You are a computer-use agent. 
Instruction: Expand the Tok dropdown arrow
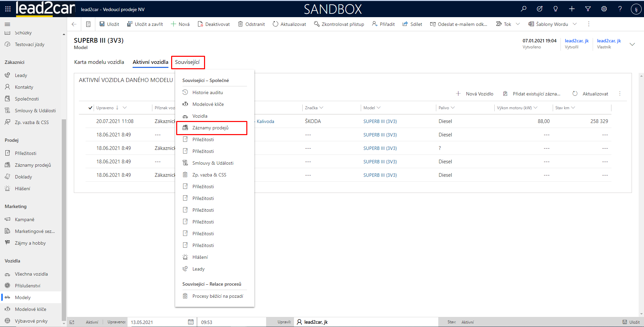(518, 24)
